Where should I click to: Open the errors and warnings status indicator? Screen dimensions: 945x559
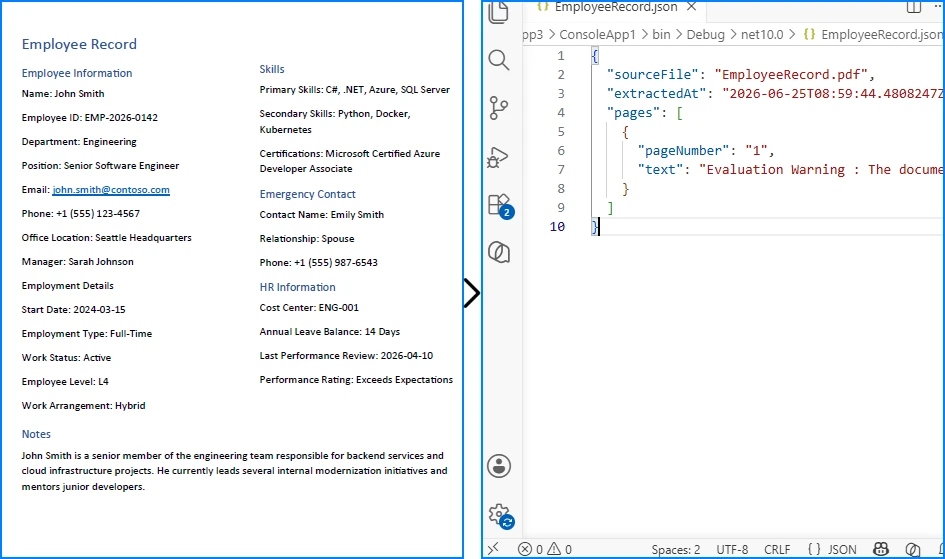(545, 549)
